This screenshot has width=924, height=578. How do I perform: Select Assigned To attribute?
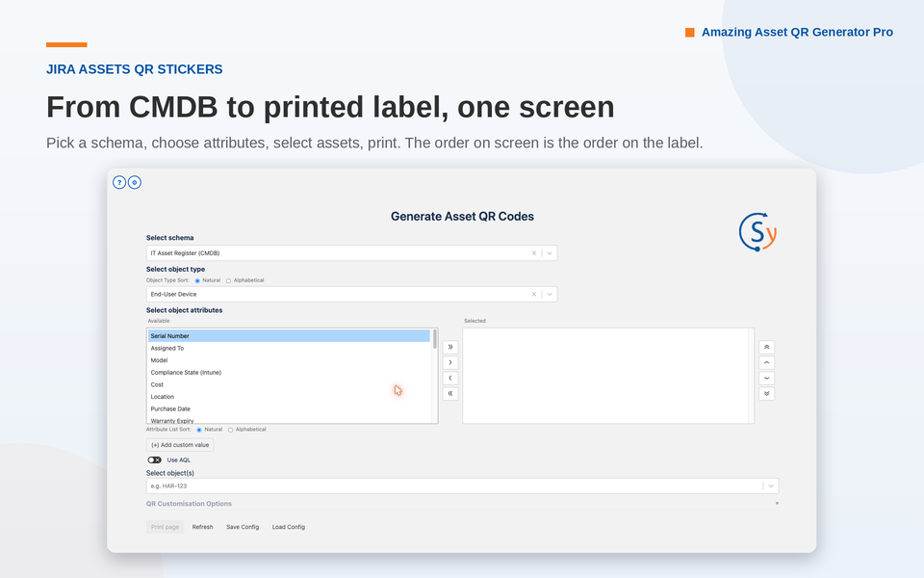(290, 348)
